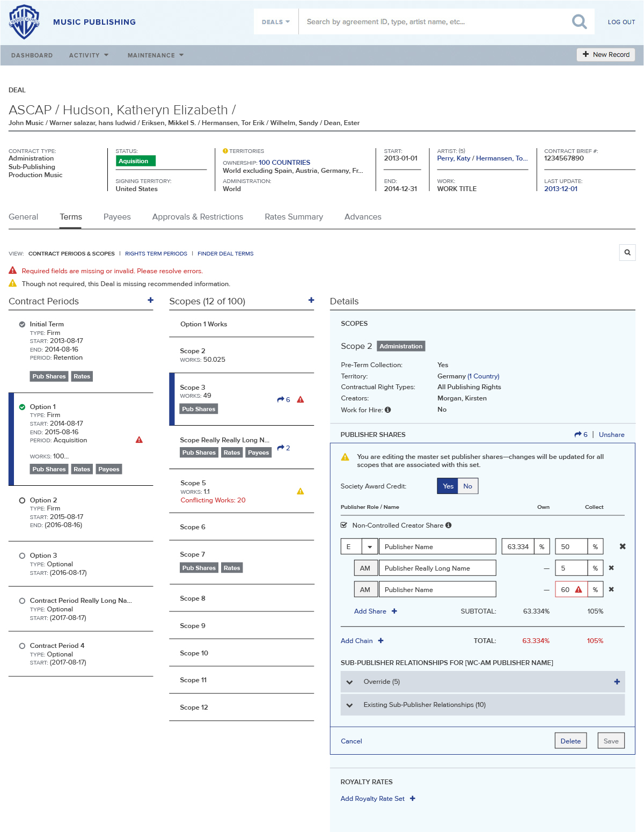Switch view to Rights Term Periods
The width and height of the screenshot is (644, 832).
156,254
